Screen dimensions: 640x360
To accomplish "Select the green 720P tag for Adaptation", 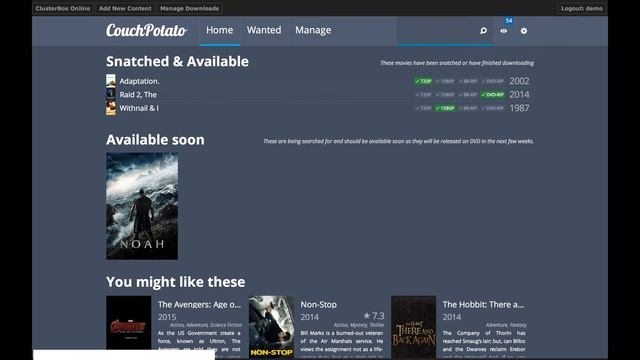I will [423, 81].
